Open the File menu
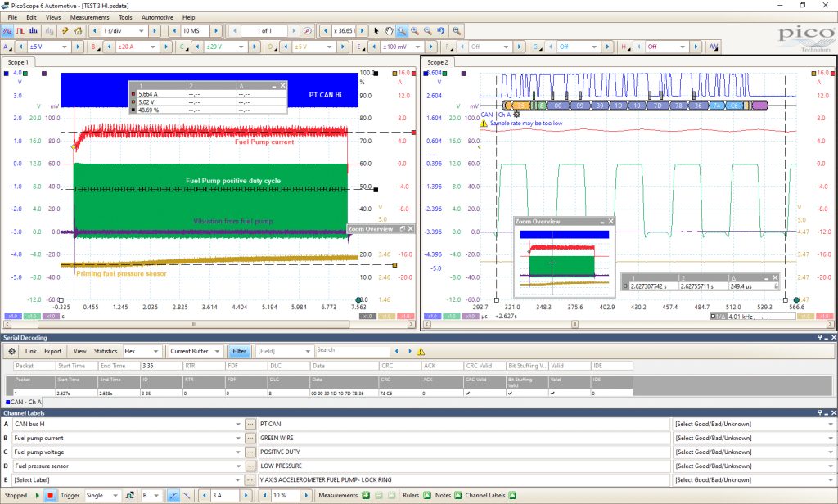 12,17
